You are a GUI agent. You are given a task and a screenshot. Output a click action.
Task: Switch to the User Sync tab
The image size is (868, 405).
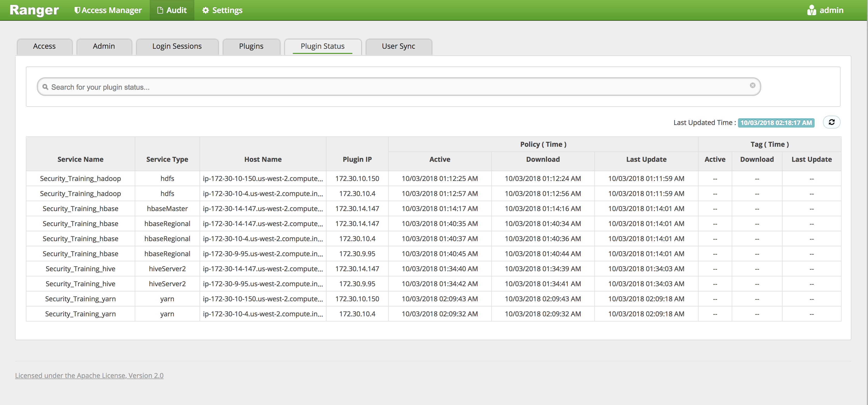click(398, 46)
